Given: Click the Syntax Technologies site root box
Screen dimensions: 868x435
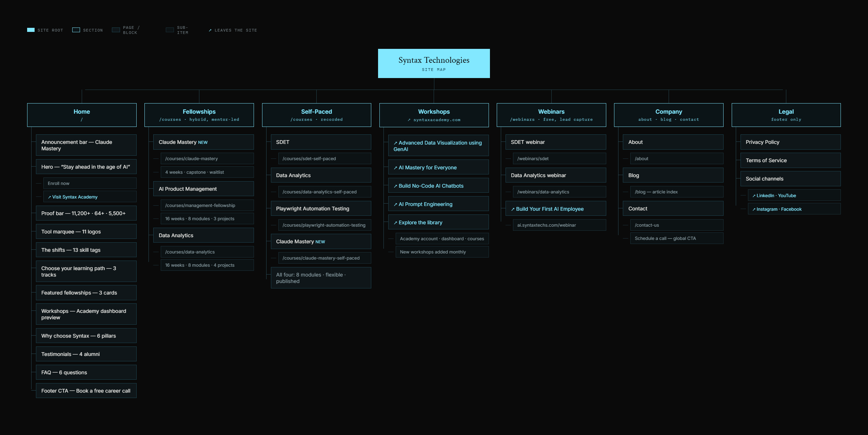Looking at the screenshot, I should (434, 63).
